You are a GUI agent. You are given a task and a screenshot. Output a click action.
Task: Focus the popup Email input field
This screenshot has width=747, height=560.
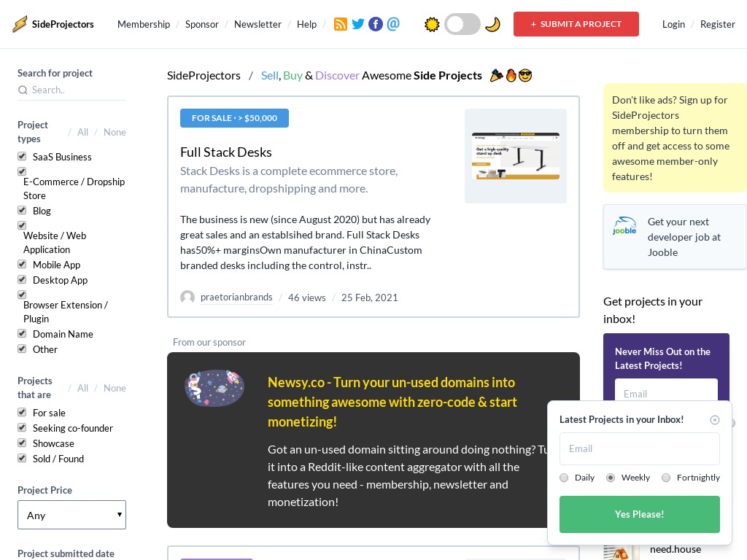point(639,448)
